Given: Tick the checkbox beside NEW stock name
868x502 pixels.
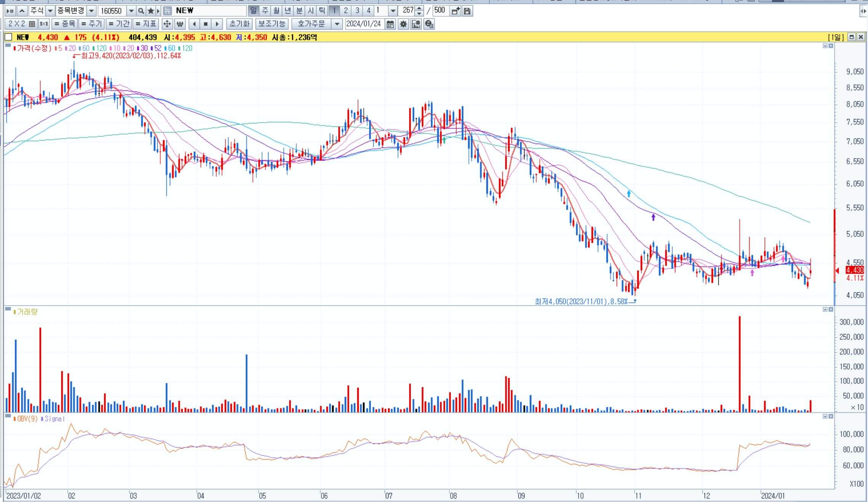Looking at the screenshot, I should click(8, 37).
